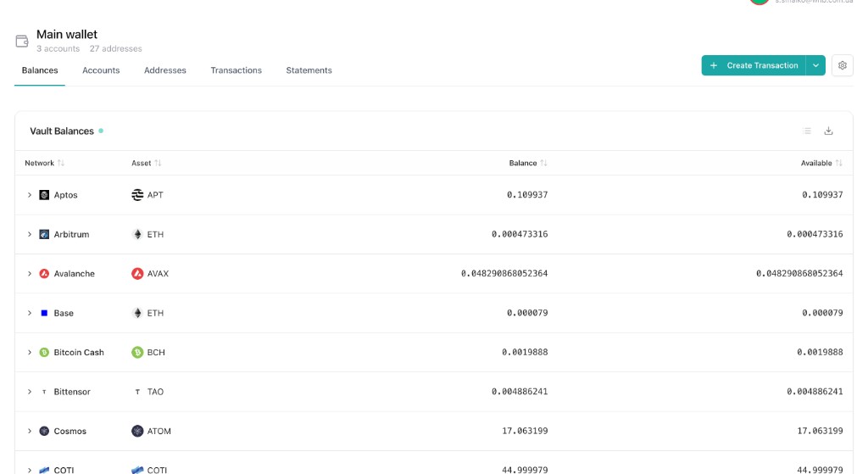Click the Bittensor network icon
The width and height of the screenshot is (868, 474).
[x=44, y=392]
